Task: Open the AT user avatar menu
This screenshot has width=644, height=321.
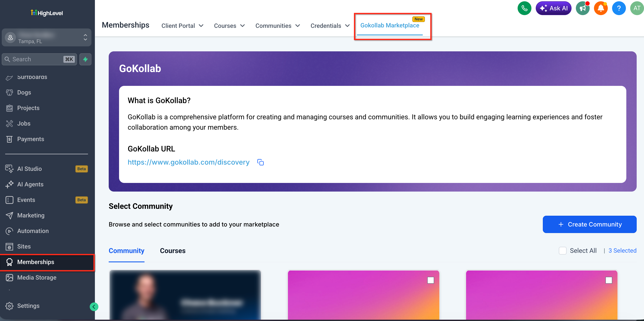Action: 637,8
